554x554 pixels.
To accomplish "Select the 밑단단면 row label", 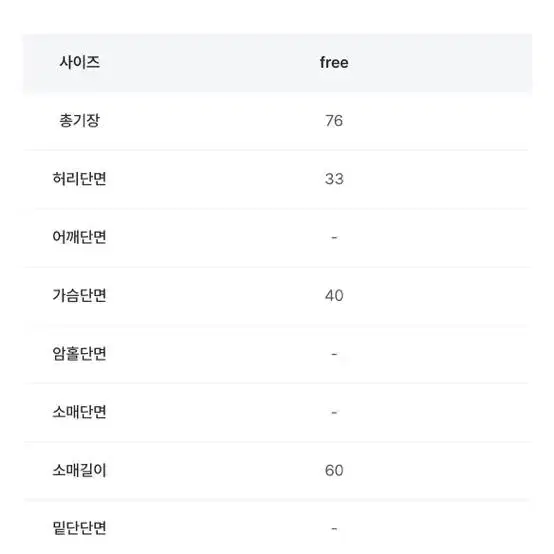I will pos(79,528).
